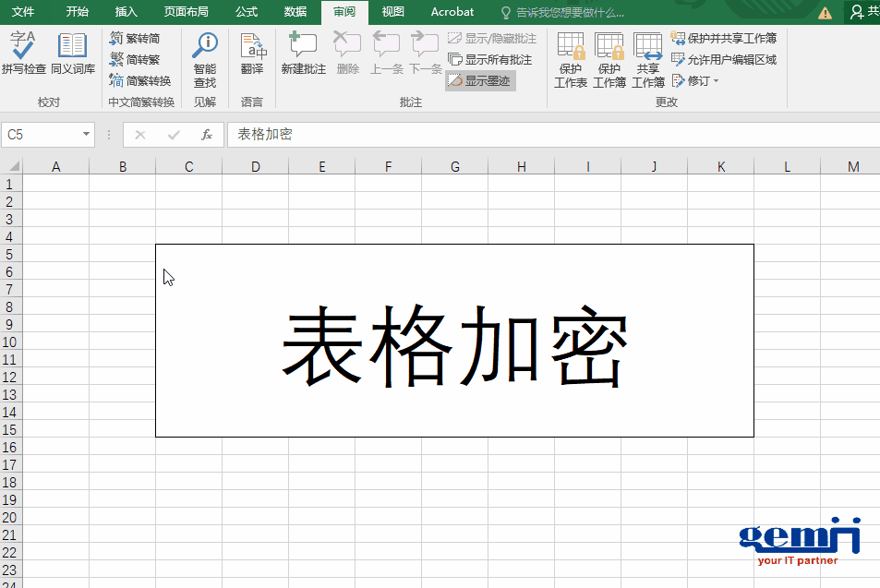Open the Acrobat ribbon tab

(x=452, y=12)
